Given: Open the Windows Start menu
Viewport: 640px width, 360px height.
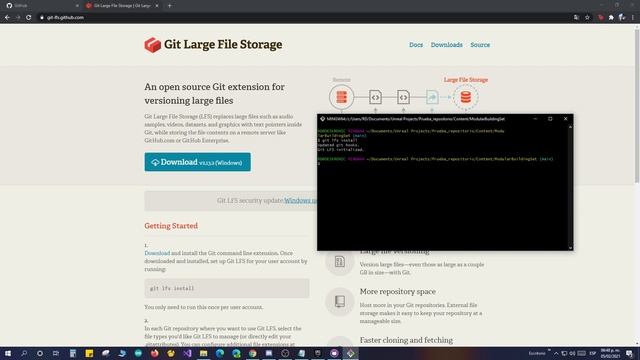Looking at the screenshot, I should pyautogui.click(x=8, y=353).
